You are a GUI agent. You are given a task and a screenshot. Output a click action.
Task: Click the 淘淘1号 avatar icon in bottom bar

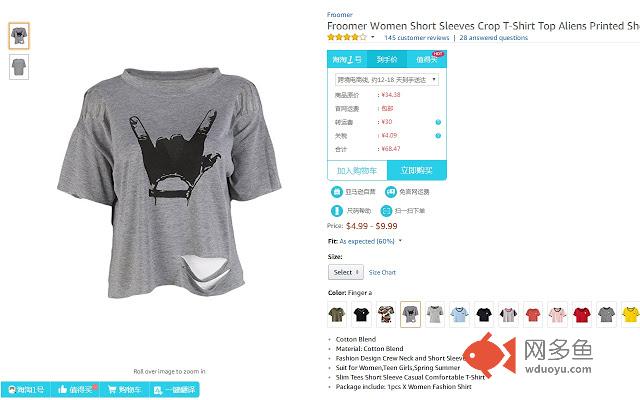click(x=12, y=389)
